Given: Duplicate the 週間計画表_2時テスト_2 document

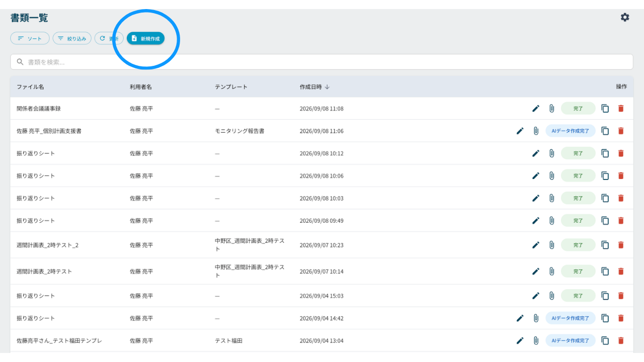Looking at the screenshot, I should point(605,245).
